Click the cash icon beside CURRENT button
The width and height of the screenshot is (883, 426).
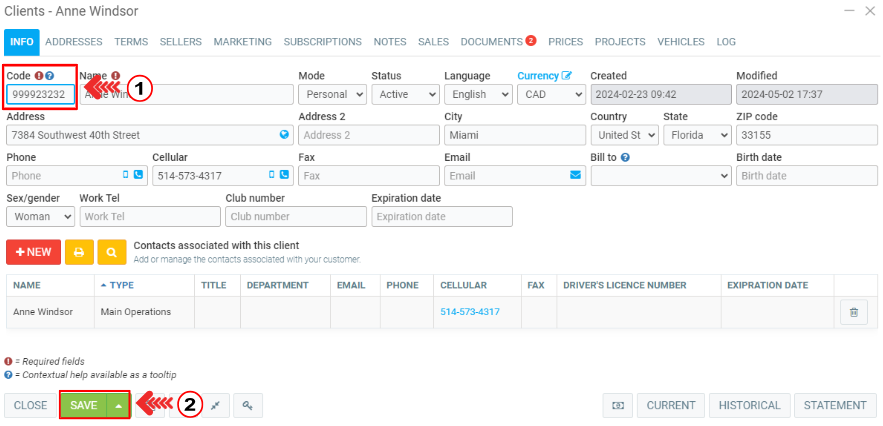(x=617, y=405)
